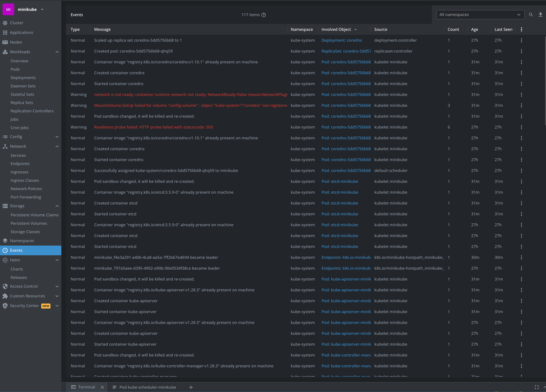546x392 pixels.
Task: Click the search icon in Events header
Action: click(531, 15)
